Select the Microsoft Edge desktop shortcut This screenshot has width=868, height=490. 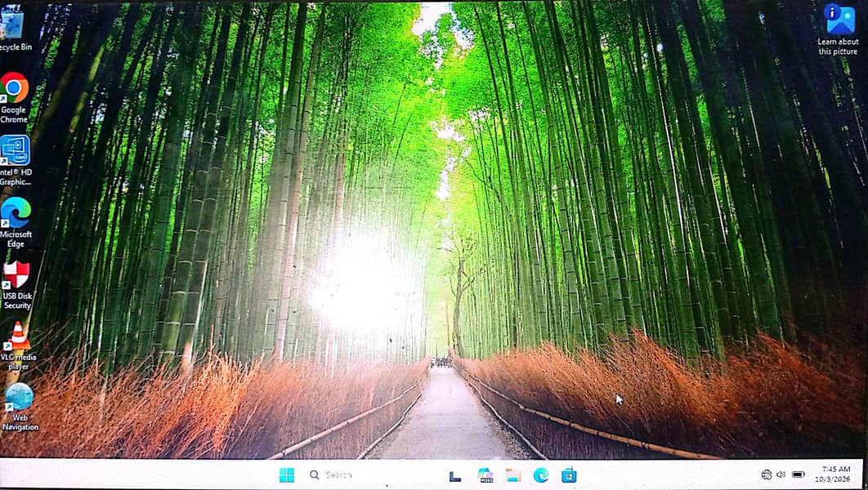coord(16,222)
